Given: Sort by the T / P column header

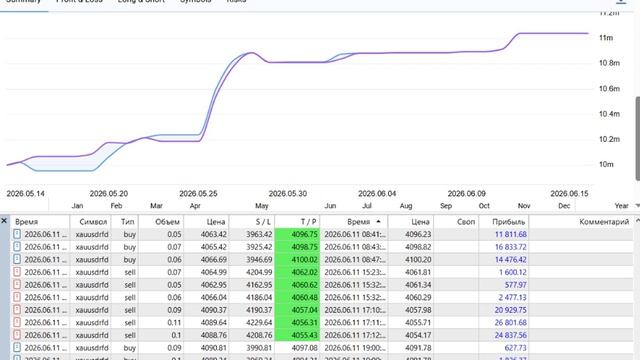Looking at the screenshot, I should point(309,222).
